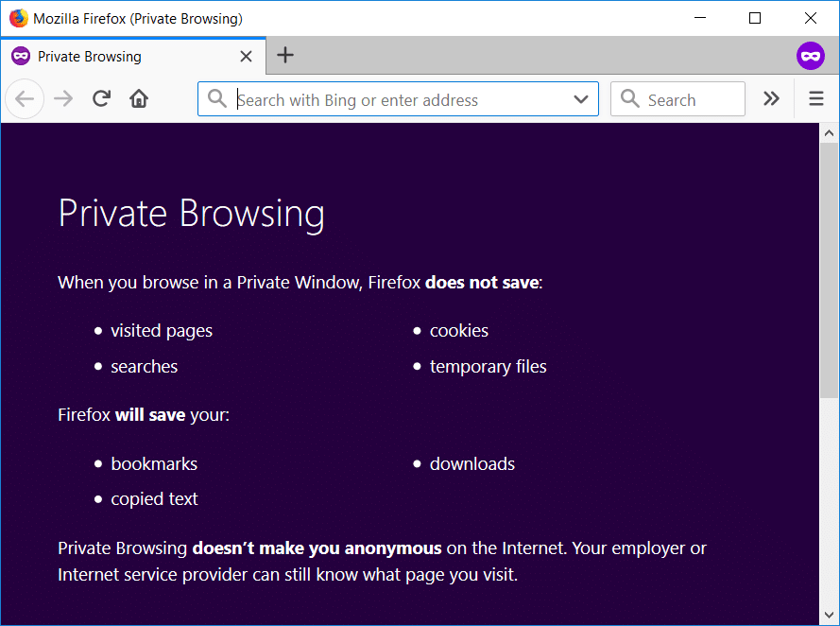The width and height of the screenshot is (840, 626).
Task: Reload the current page
Action: coord(101,99)
